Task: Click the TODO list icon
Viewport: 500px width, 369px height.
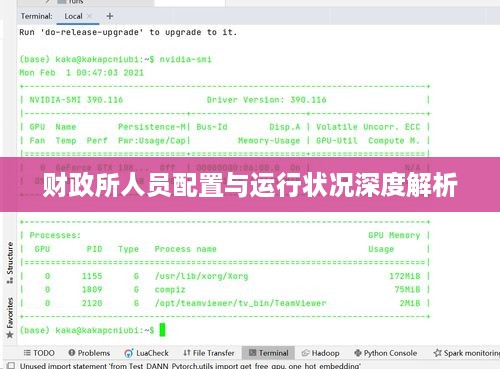Action: [27, 353]
